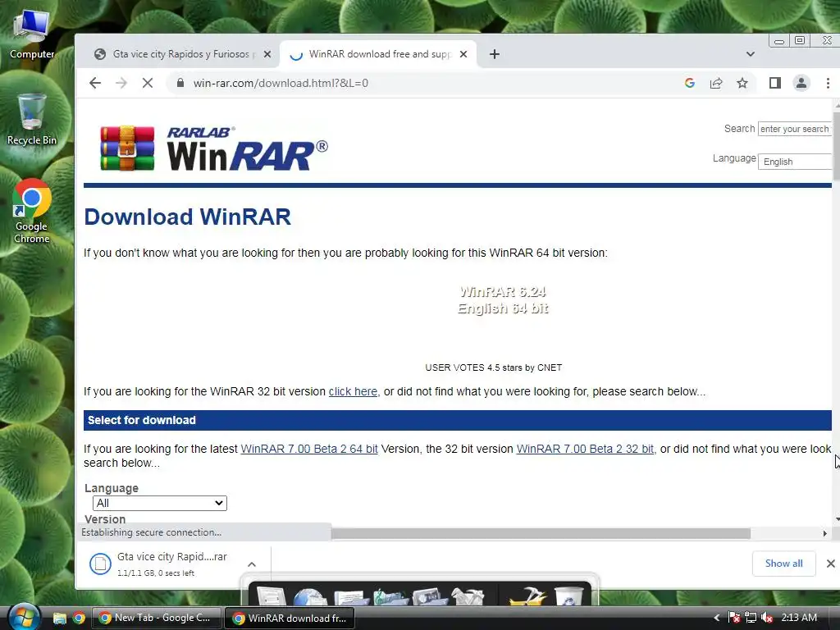This screenshot has width=840, height=630.
Task: Open the documents folder in the dock
Action: click(x=351, y=597)
